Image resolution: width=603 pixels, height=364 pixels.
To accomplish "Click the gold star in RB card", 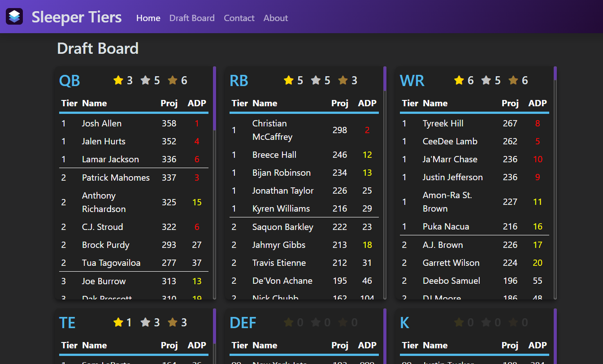I will point(289,80).
